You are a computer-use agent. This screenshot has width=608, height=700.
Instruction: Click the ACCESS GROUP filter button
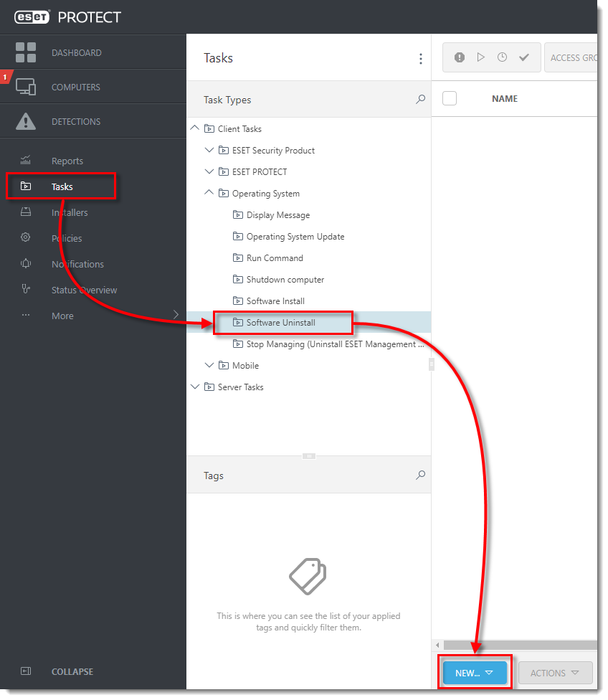(571, 57)
